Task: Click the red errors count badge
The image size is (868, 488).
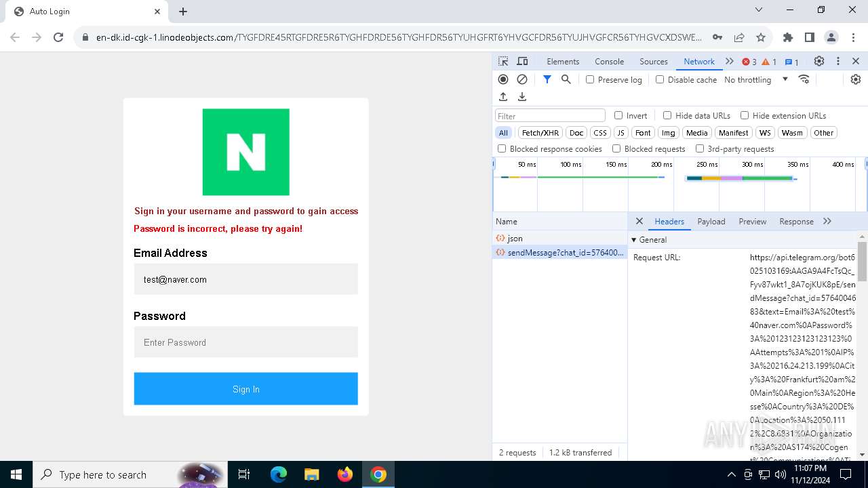Action: coord(749,62)
